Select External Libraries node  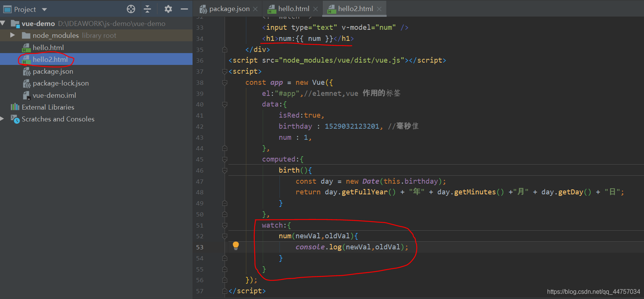click(x=48, y=107)
